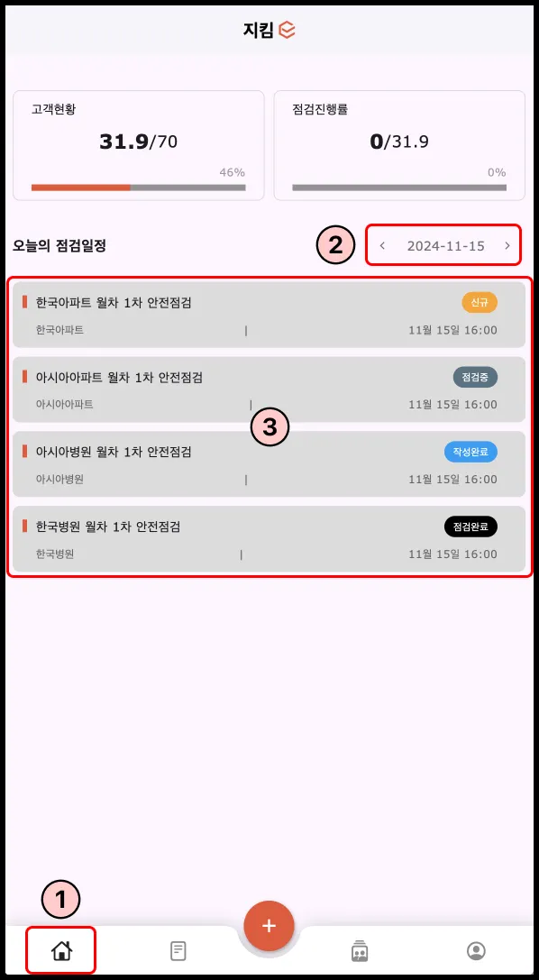Click the 점검진행률 progress bar

(399, 187)
